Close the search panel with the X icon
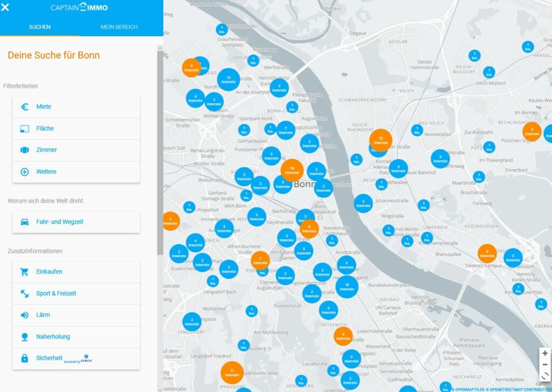Image resolution: width=552 pixels, height=392 pixels. pos(5,8)
